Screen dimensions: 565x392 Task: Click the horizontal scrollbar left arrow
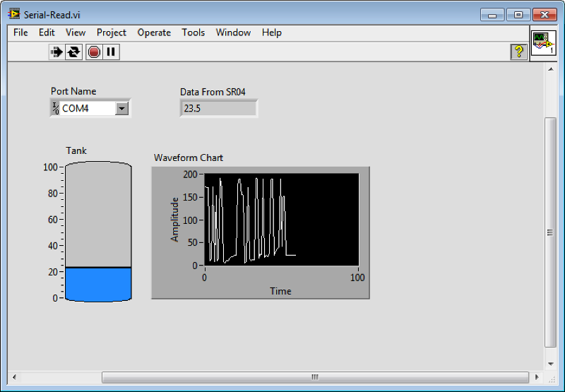tap(14, 377)
